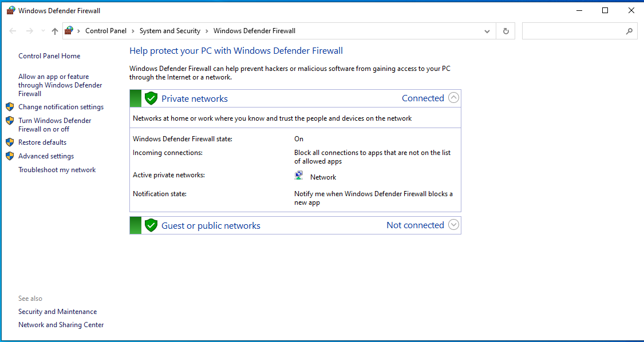Click the firewall icon in the address bar
Screen dimensions: 644x342
coord(69,30)
